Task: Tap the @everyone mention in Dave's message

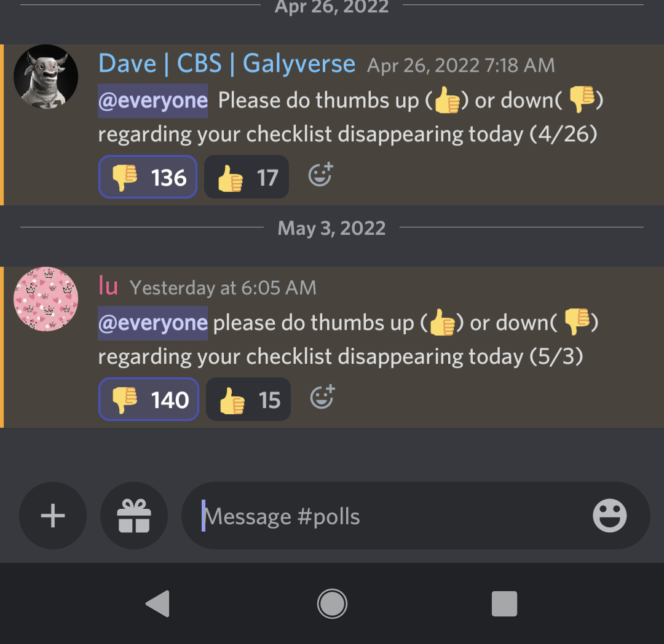Action: pos(153,101)
